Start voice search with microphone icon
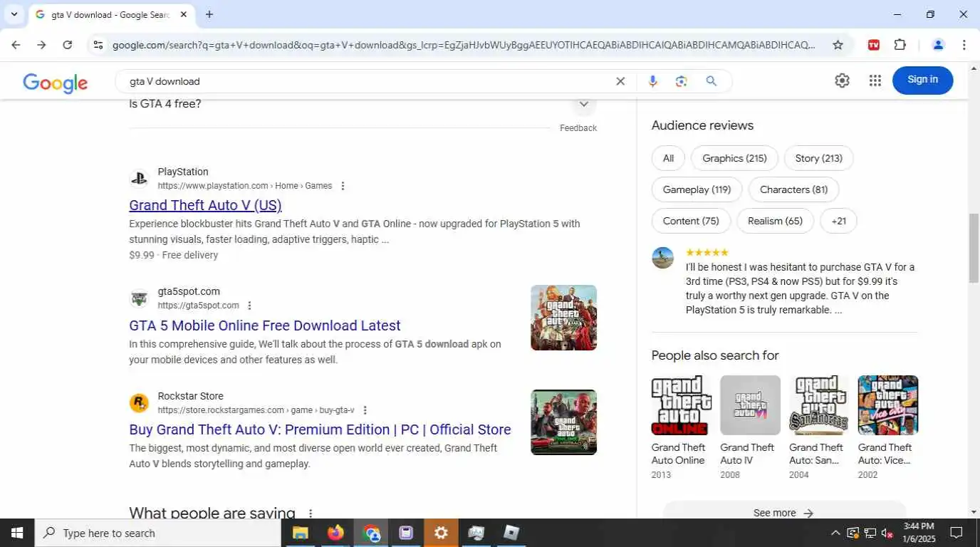Screen dimensions: 980x547 (652, 81)
